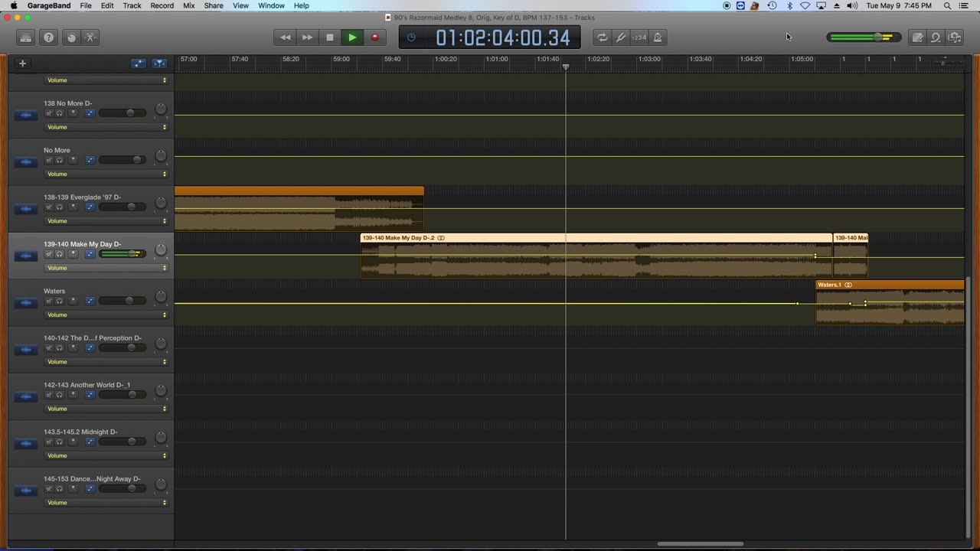Toggle the Cycle loop button
The width and height of the screenshot is (980, 551).
[x=603, y=37]
